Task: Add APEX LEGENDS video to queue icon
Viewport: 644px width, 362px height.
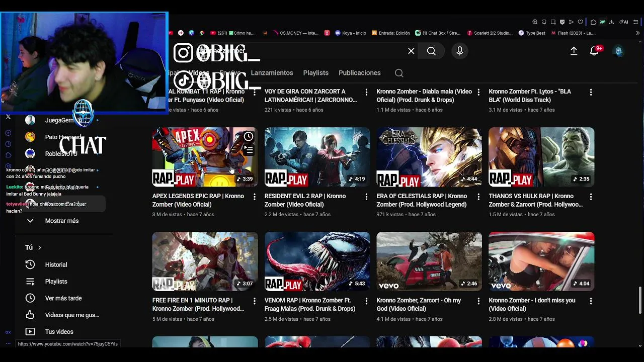Action: 249,150
